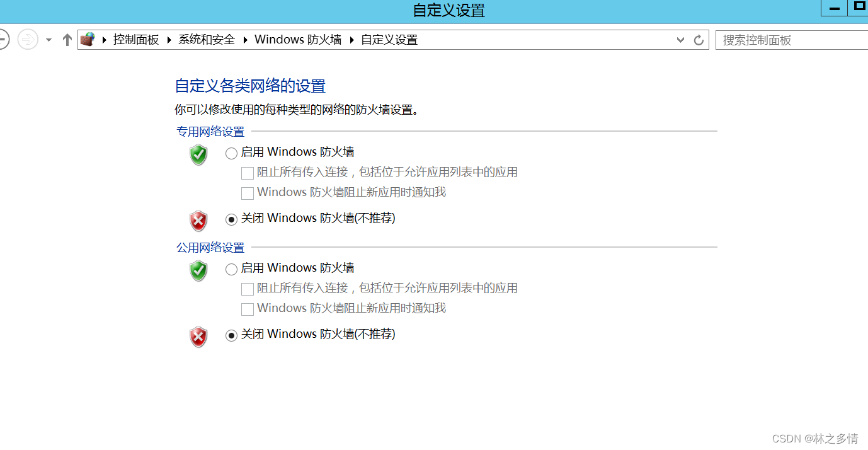Viewport: 868px width, 450px height.
Task: Open the recent locations dropdown arrow
Action: [49, 40]
